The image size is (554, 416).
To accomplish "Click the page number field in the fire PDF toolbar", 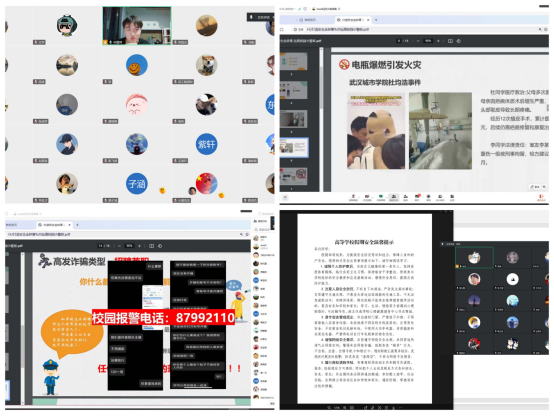I will pyautogui.click(x=399, y=41).
